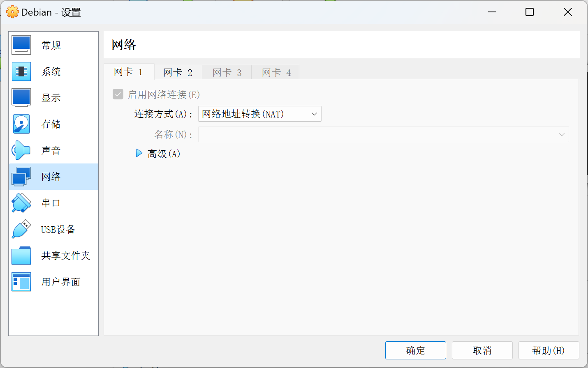Click the 存储 label in sidebar
The width and height of the screenshot is (588, 368).
pos(51,124)
